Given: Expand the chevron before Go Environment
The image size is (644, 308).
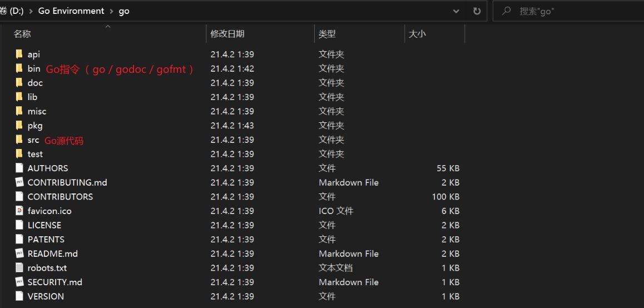Looking at the screenshot, I should pyautogui.click(x=31, y=11).
